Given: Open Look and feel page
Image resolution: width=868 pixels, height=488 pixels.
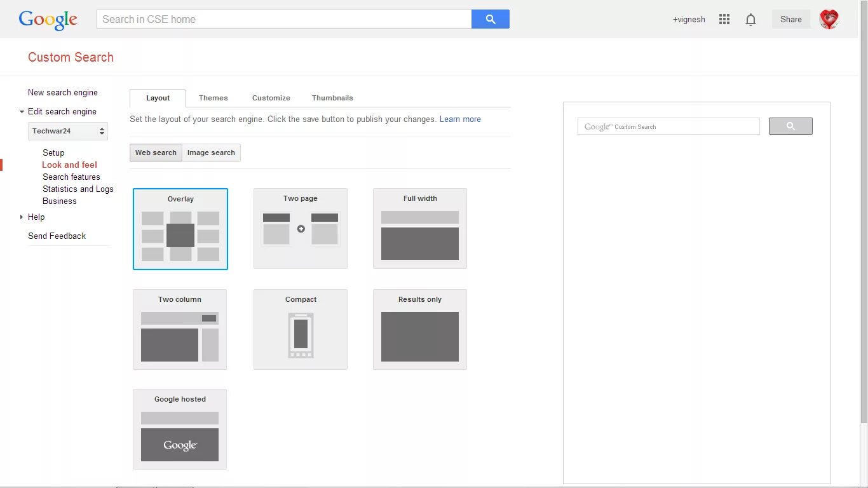Looking at the screenshot, I should (70, 165).
